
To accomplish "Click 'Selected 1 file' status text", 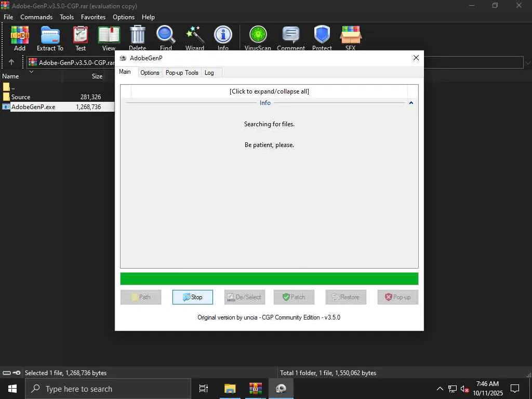I will click(65, 373).
